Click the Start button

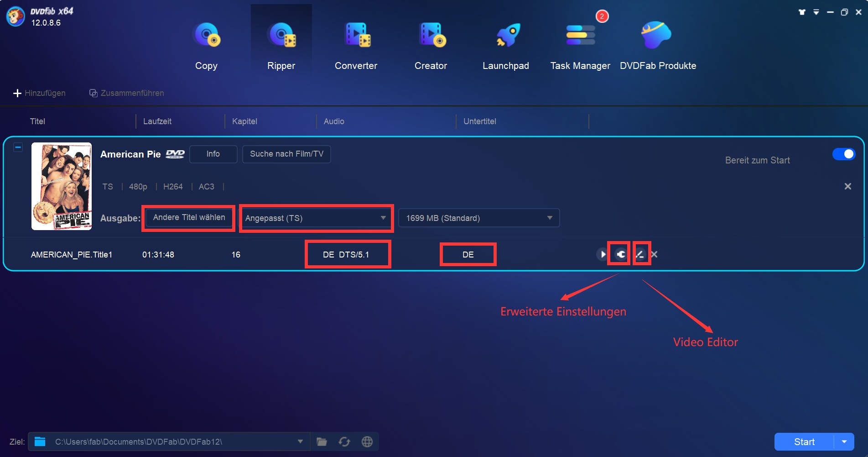coord(804,442)
